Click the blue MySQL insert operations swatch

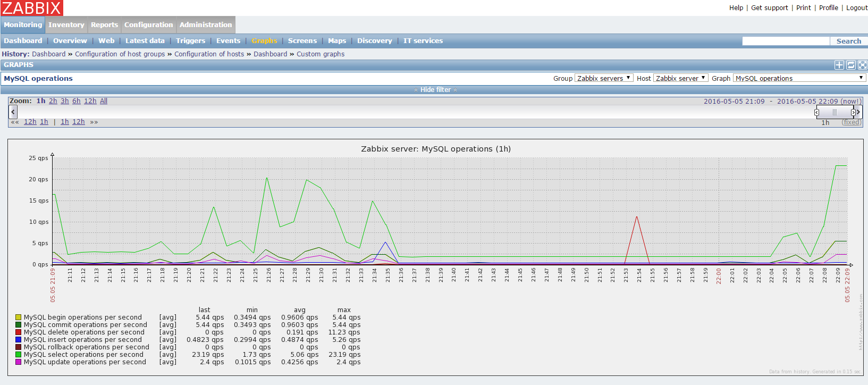[x=19, y=340]
